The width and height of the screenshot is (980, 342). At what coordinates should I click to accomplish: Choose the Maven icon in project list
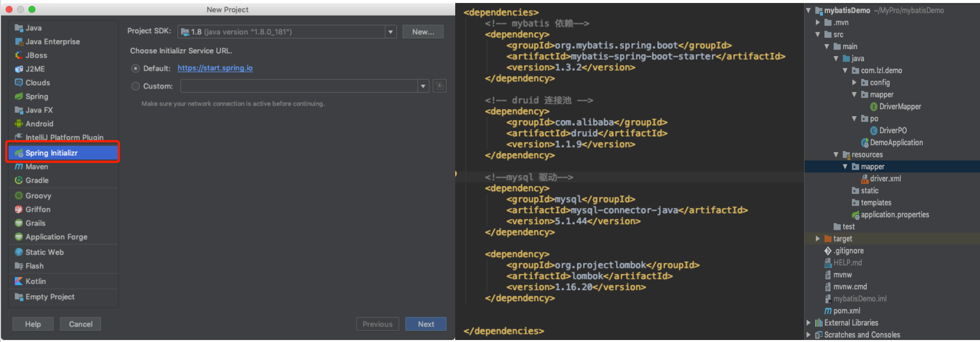point(19,167)
